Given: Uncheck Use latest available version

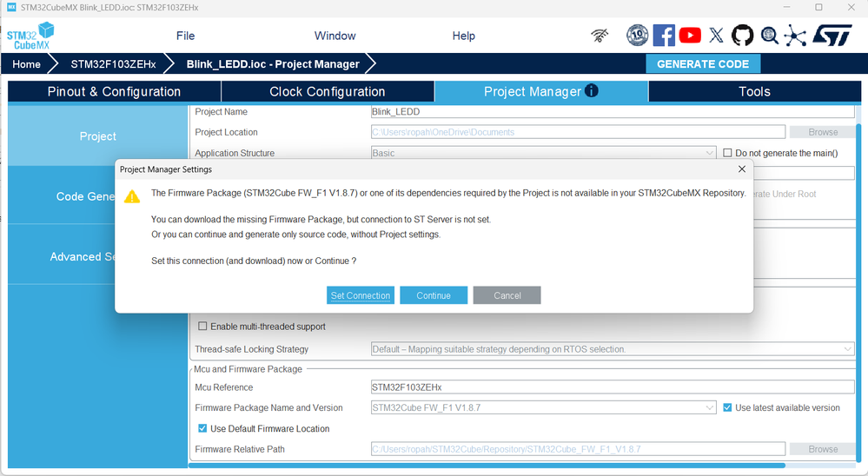Looking at the screenshot, I should tap(727, 407).
